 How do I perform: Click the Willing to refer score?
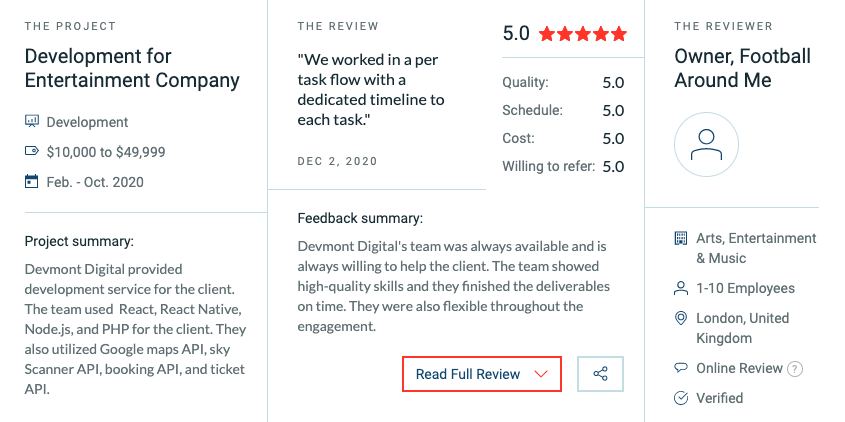point(613,167)
